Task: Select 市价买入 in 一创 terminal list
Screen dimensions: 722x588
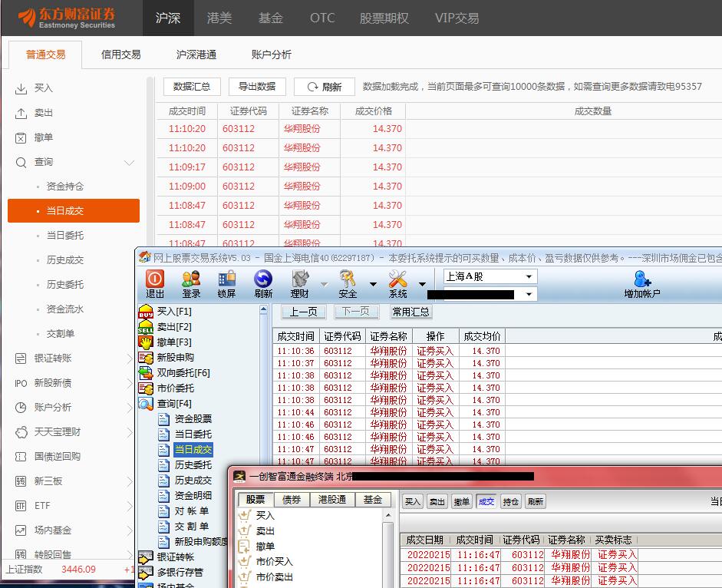Action: click(275, 562)
